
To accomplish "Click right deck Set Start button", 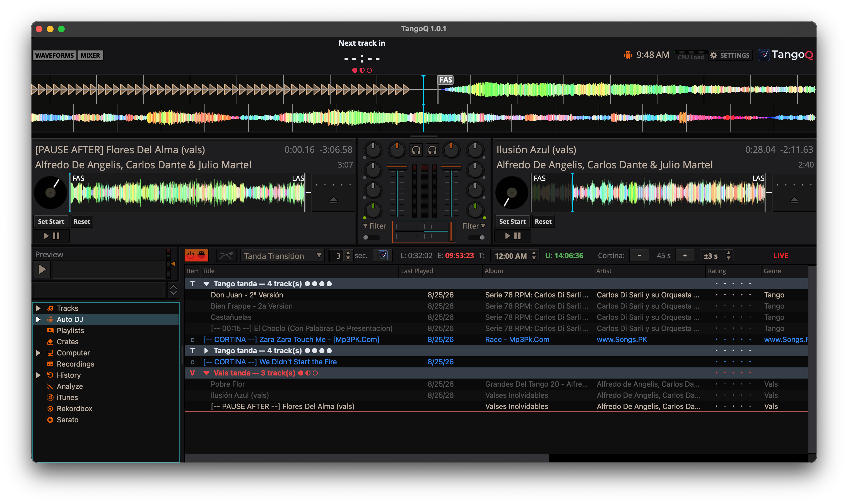I will click(512, 221).
